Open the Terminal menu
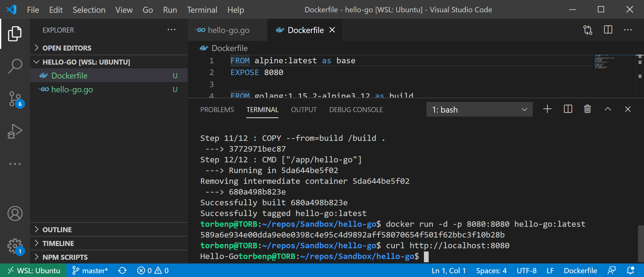The width and height of the screenshot is (644, 277). [202, 10]
